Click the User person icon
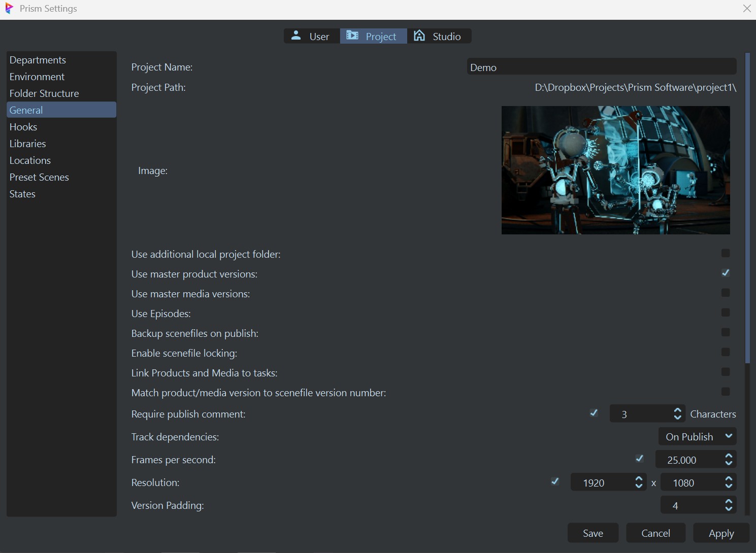 [x=295, y=36]
